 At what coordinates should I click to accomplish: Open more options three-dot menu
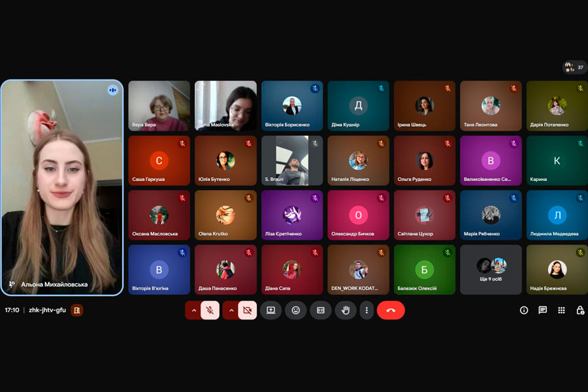pyautogui.click(x=367, y=310)
